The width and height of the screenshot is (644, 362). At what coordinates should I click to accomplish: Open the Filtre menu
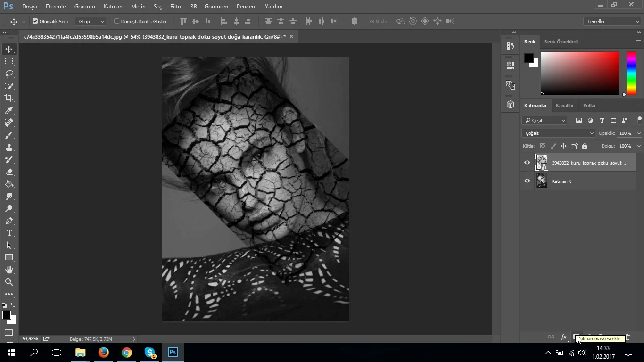click(x=176, y=7)
